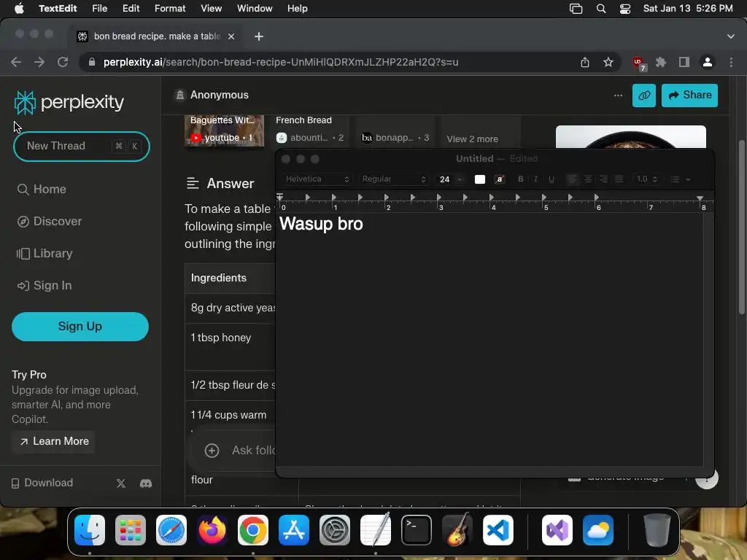Open the 1.0 line spacing dropdown
The height and width of the screenshot is (560, 747).
[x=646, y=179]
